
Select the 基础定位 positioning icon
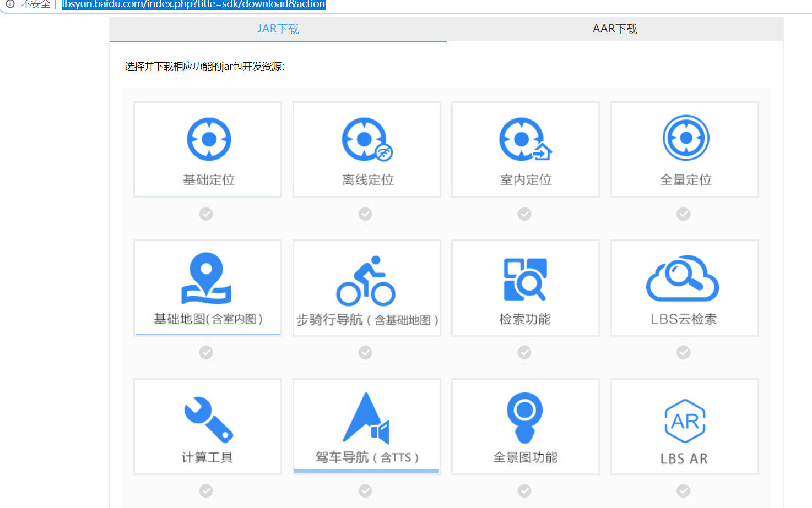[x=208, y=139]
